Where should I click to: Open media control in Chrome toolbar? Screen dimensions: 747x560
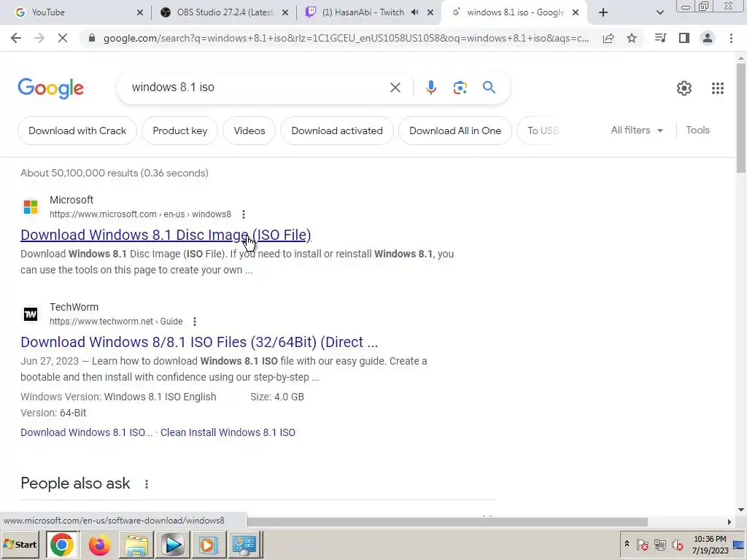click(x=660, y=38)
